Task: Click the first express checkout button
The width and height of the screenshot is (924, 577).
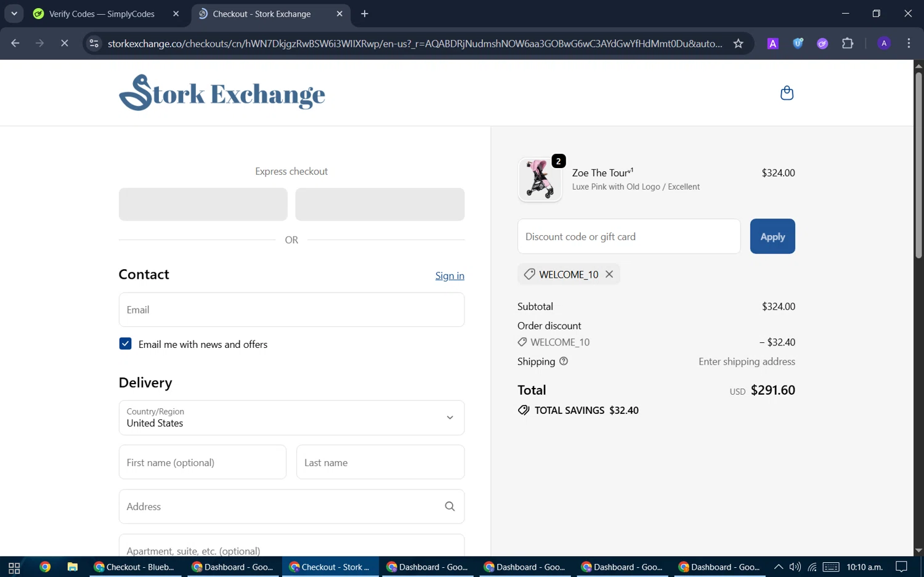Action: [x=203, y=204]
